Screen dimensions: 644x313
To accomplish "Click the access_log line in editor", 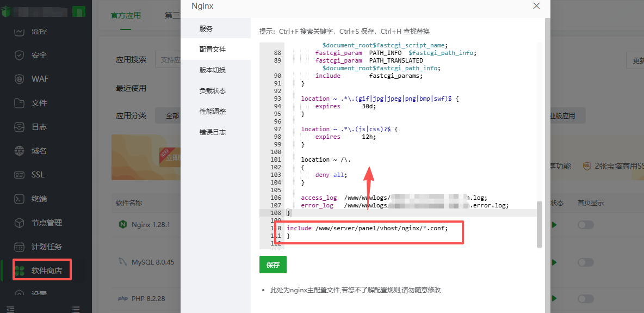I will pos(394,198).
